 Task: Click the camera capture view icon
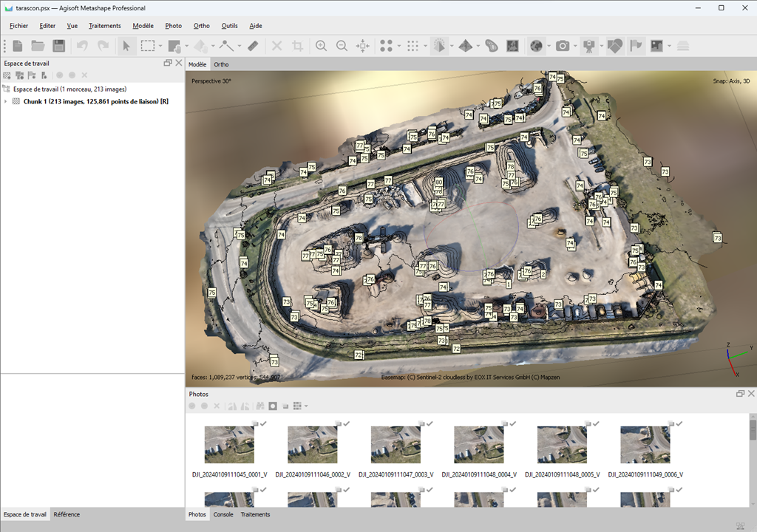[x=563, y=46]
